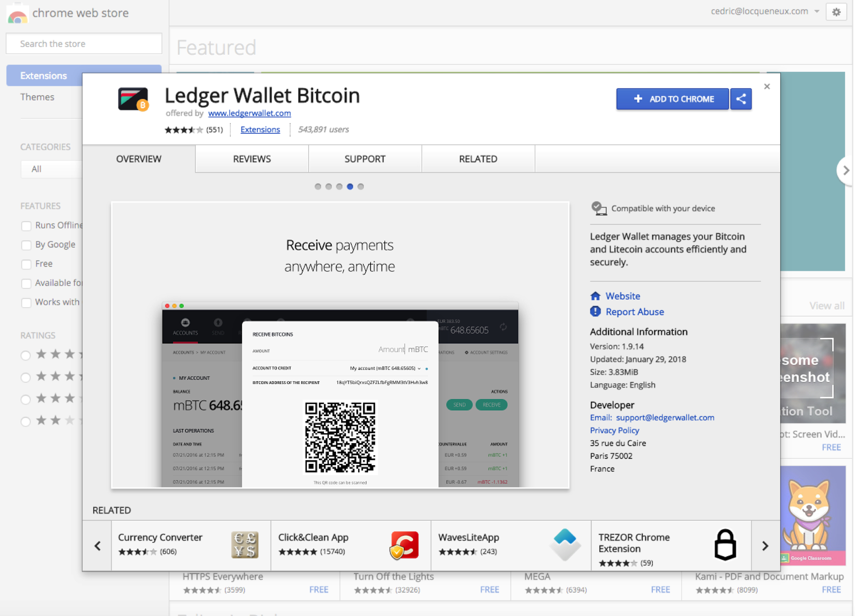
Task: Select the fourth highlighted screenshot dot
Action: coord(350,186)
